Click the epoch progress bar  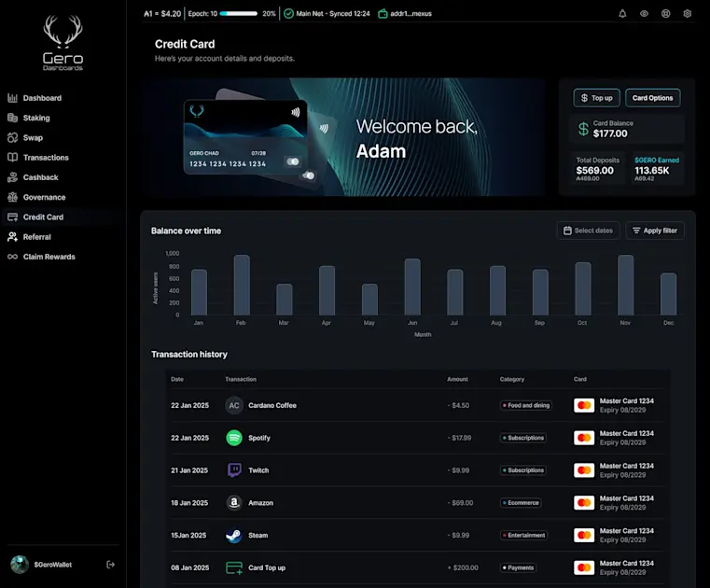(x=239, y=14)
